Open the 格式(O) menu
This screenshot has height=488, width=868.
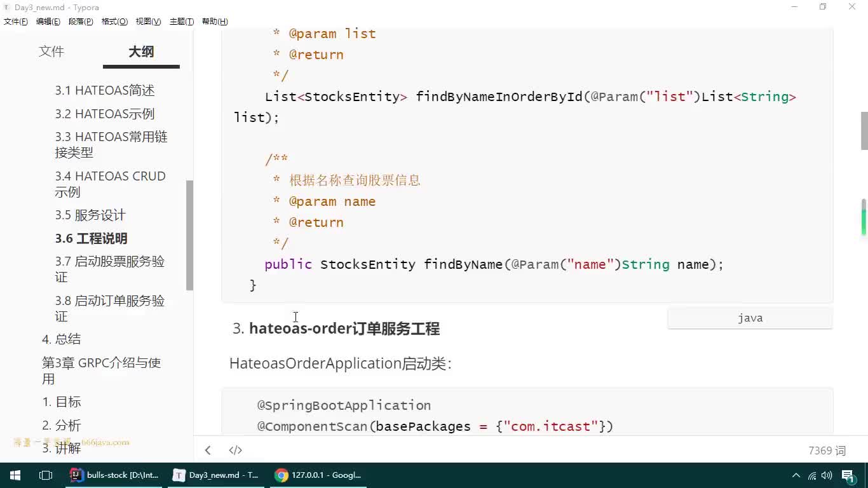[114, 22]
